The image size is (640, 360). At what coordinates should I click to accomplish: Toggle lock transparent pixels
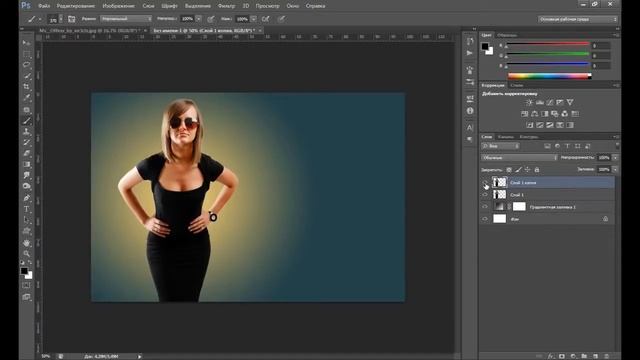tap(509, 169)
